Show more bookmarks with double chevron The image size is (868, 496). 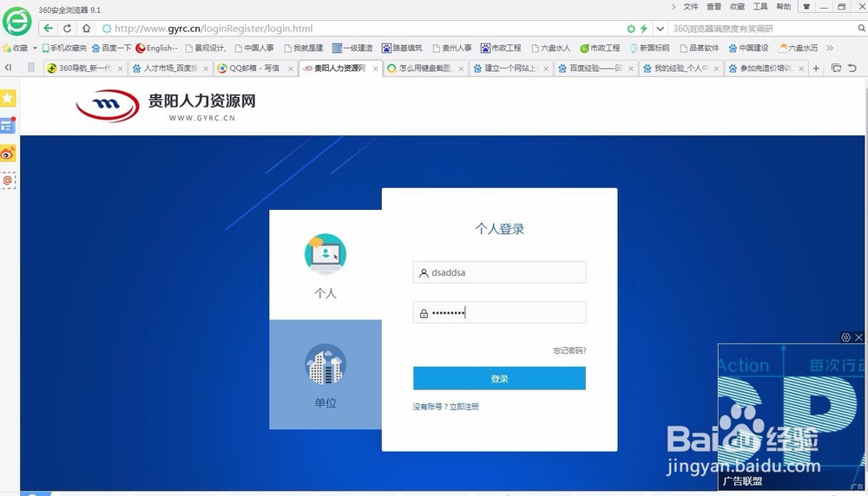(x=830, y=48)
